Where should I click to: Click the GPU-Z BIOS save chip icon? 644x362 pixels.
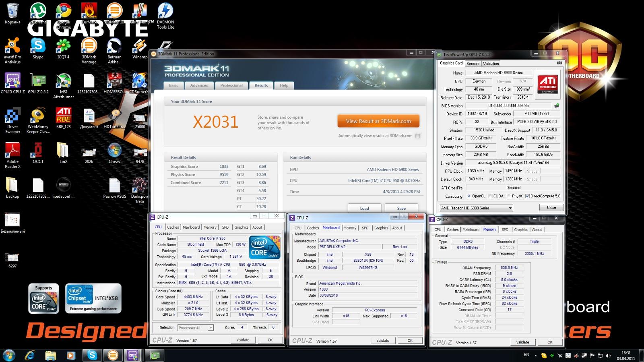(x=557, y=105)
